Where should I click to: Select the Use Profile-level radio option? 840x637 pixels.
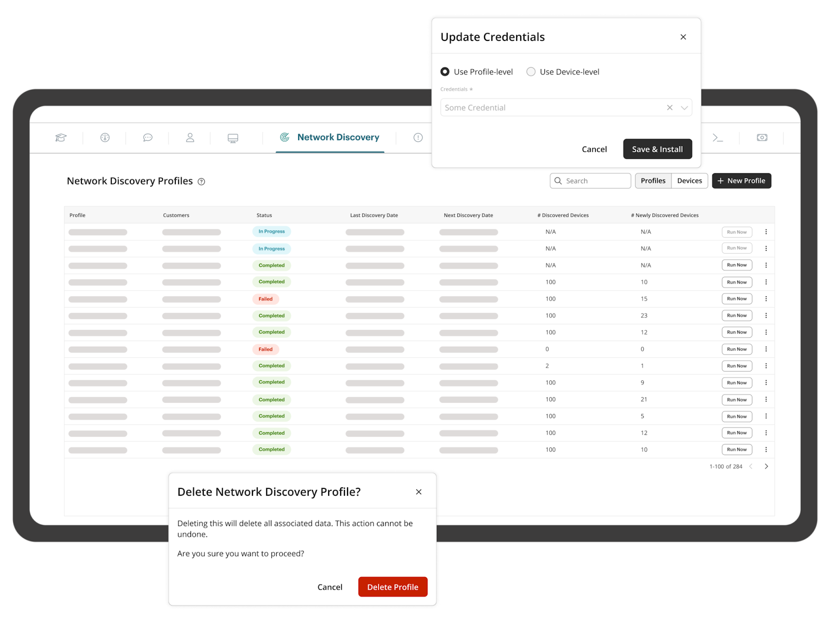[x=445, y=72]
